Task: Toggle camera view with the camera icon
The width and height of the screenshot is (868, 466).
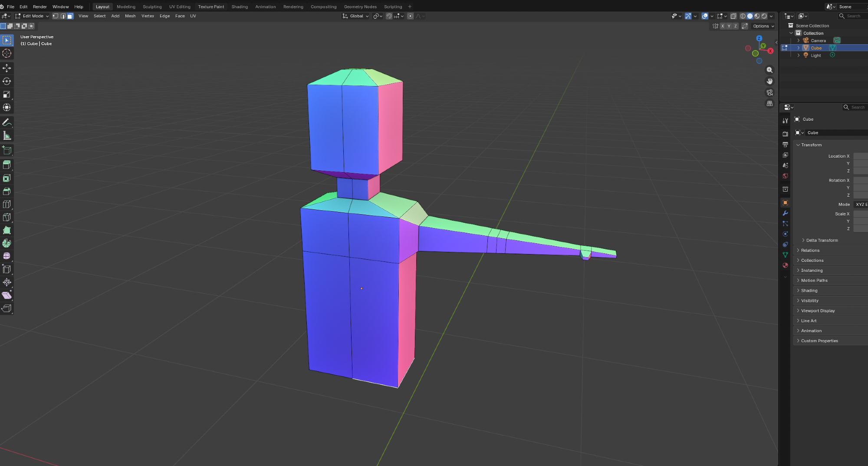Action: 769,93
